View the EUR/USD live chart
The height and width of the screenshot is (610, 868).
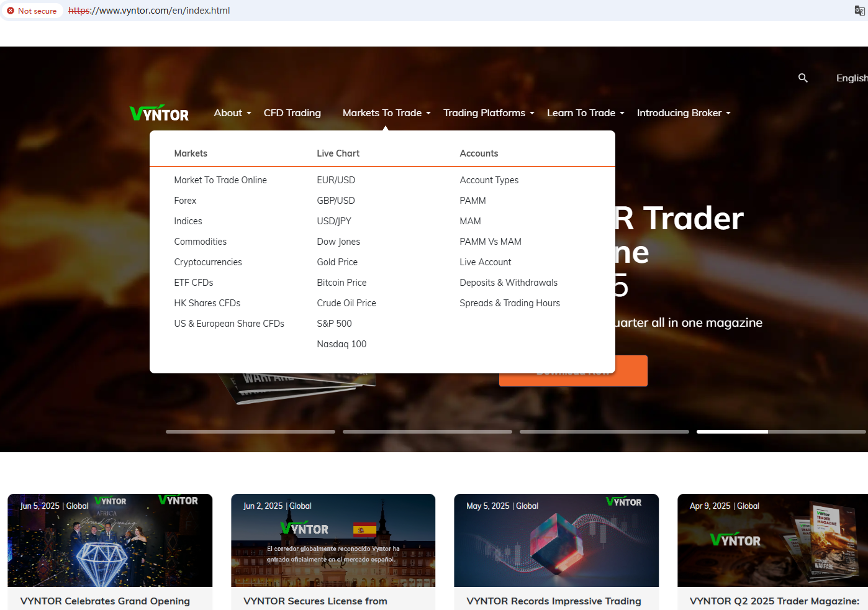click(336, 180)
